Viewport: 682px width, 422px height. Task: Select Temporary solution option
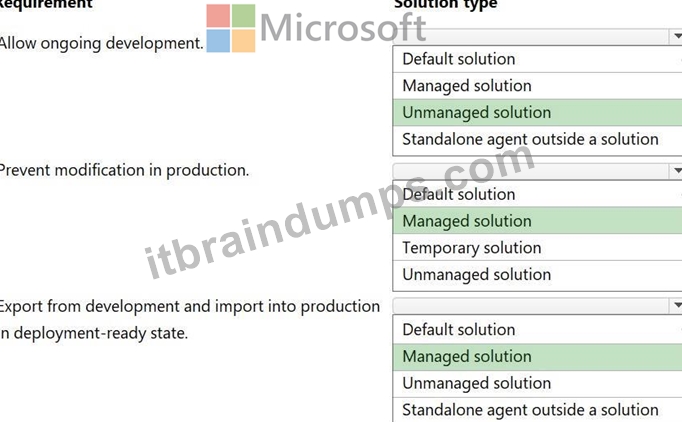coord(538,248)
